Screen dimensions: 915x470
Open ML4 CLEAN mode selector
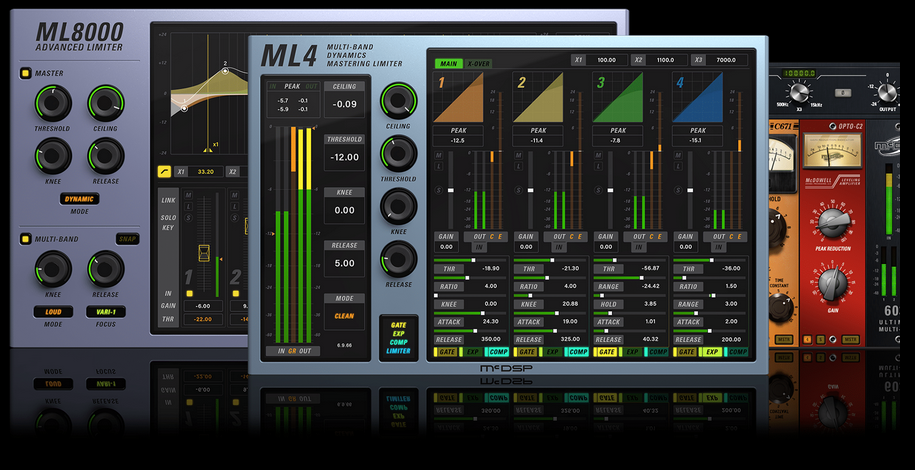click(344, 316)
